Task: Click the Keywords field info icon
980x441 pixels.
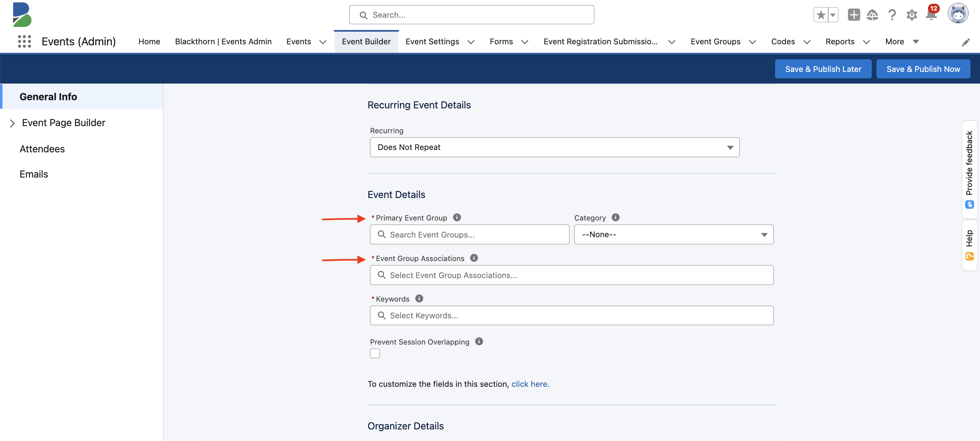Action: 419,299
